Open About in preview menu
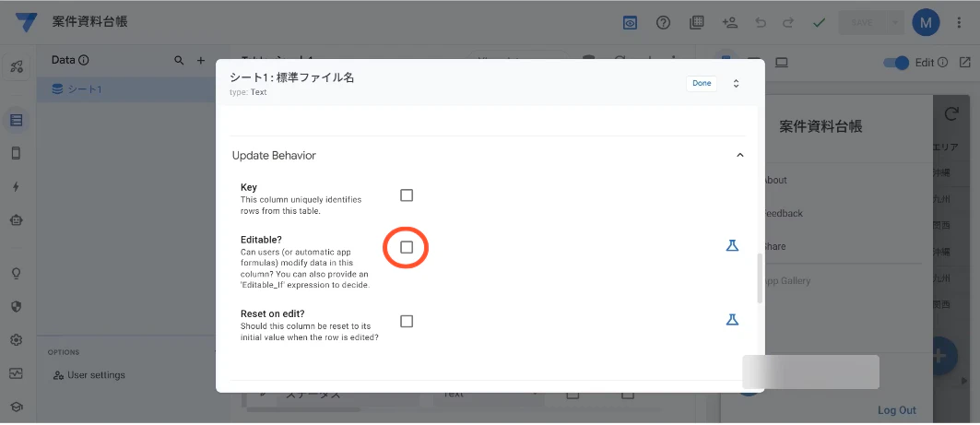The width and height of the screenshot is (980, 425). pyautogui.click(x=775, y=180)
